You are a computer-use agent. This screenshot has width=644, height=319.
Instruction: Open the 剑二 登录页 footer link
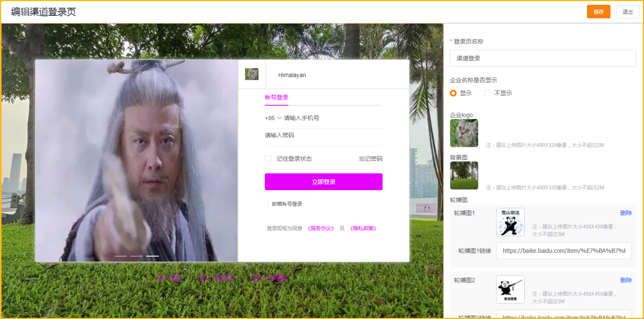click(x=216, y=278)
